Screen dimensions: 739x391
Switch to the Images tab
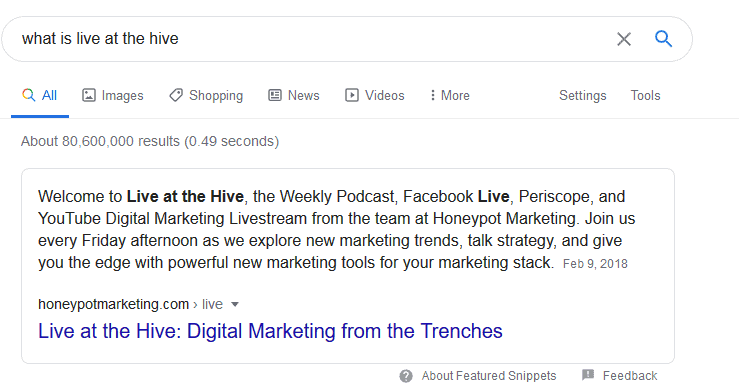[x=113, y=96]
